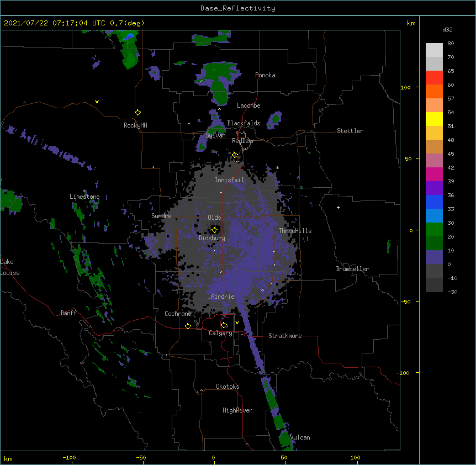Select the slate violet swatch between 10 and 0 dBZ
Viewport: 476px width, 465px height.
pos(434,257)
